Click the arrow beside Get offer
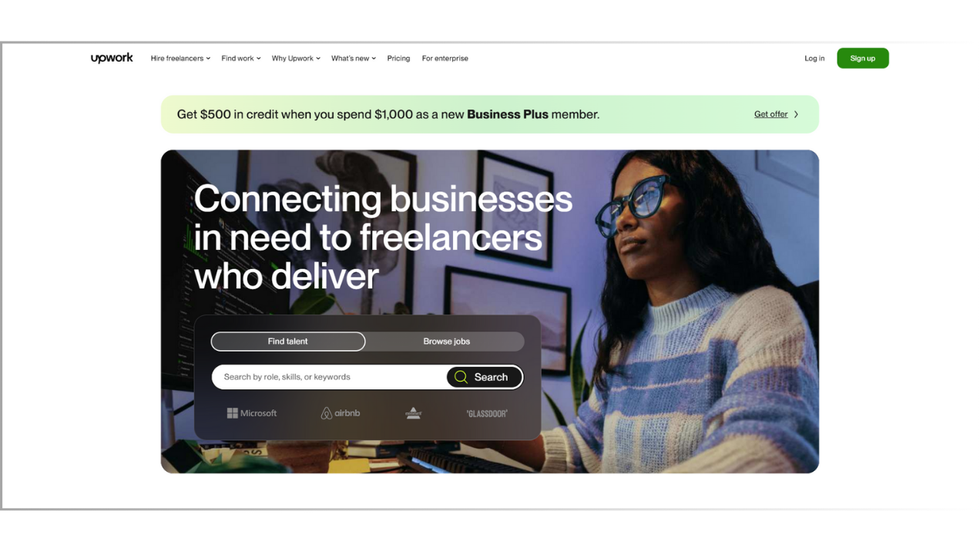Viewport: 980px width, 552px height. [797, 114]
